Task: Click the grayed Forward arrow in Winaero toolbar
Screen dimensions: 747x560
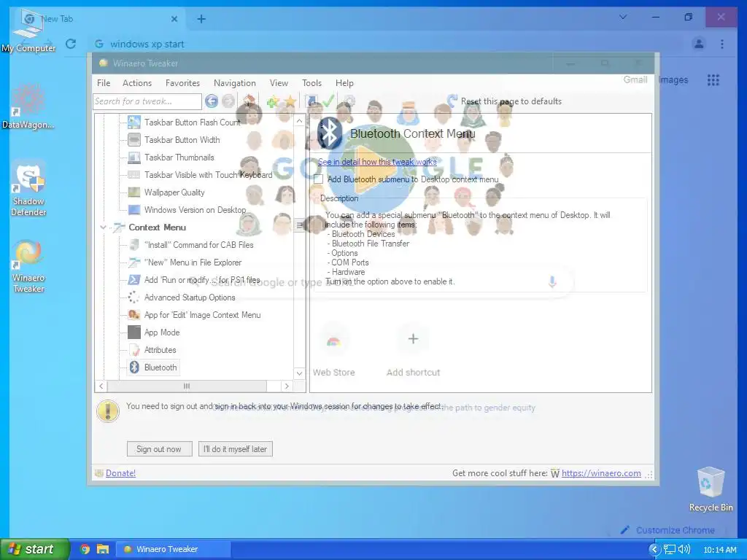Action: 228,101
